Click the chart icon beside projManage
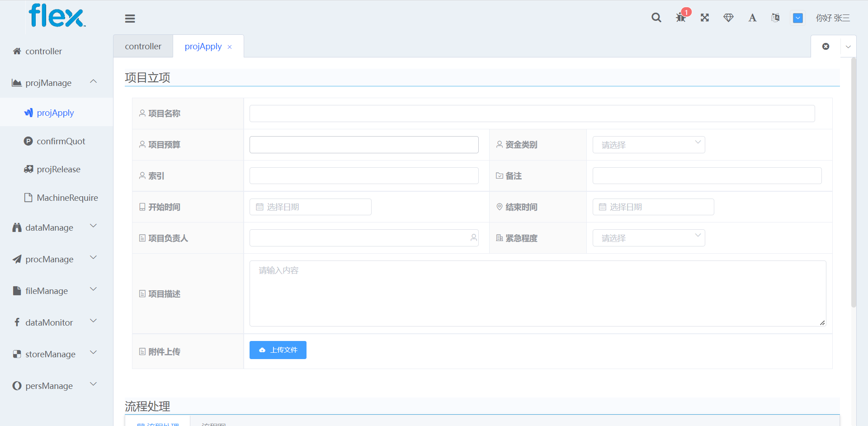The width and height of the screenshot is (868, 426). [x=17, y=83]
